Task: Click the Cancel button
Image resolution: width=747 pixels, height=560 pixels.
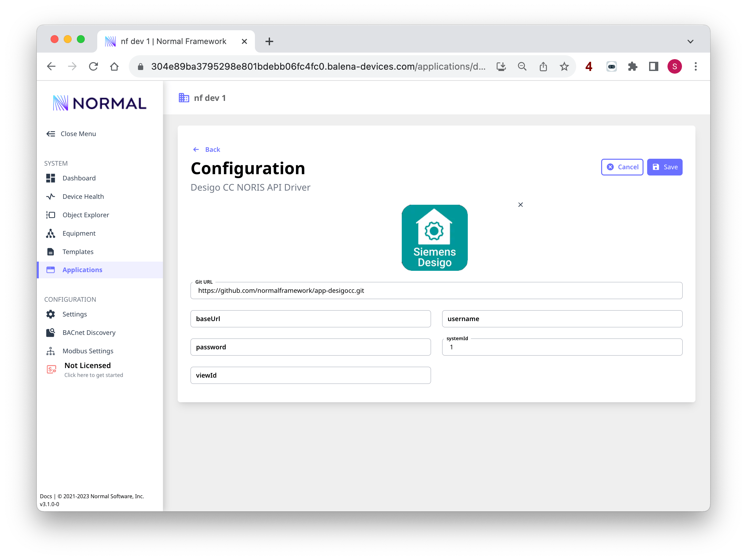Action: click(x=622, y=167)
